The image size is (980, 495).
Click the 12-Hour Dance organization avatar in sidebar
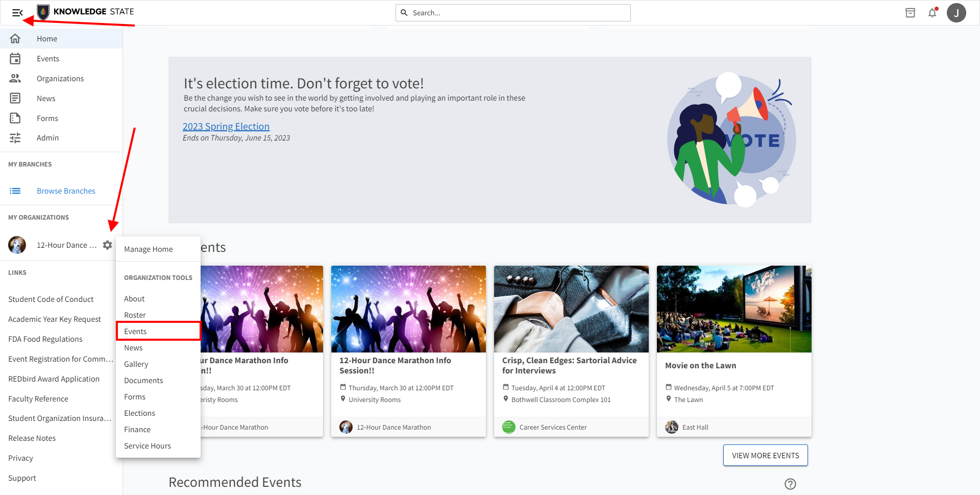tap(17, 245)
